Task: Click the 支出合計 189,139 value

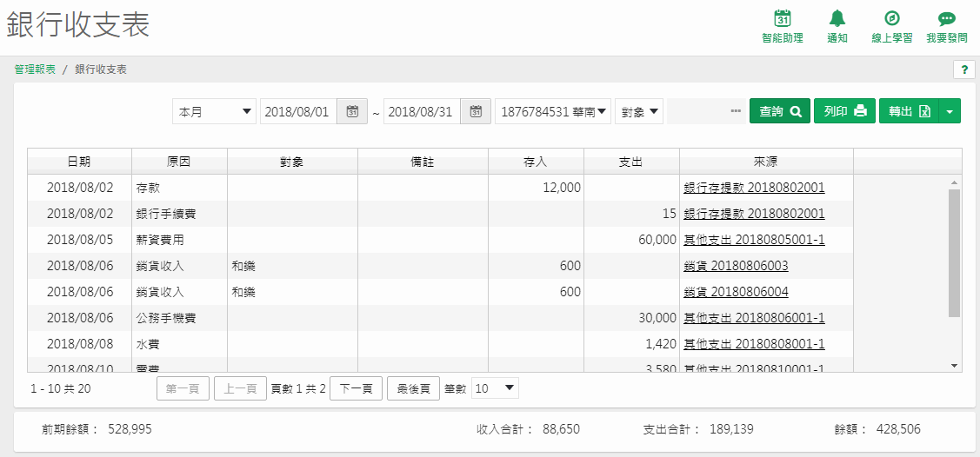Action: coord(731,429)
